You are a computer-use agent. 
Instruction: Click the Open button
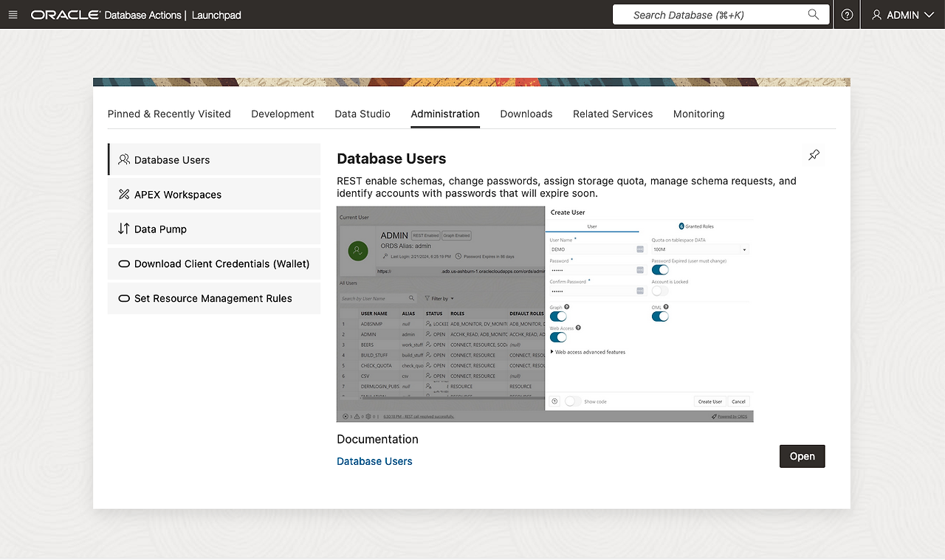(802, 456)
